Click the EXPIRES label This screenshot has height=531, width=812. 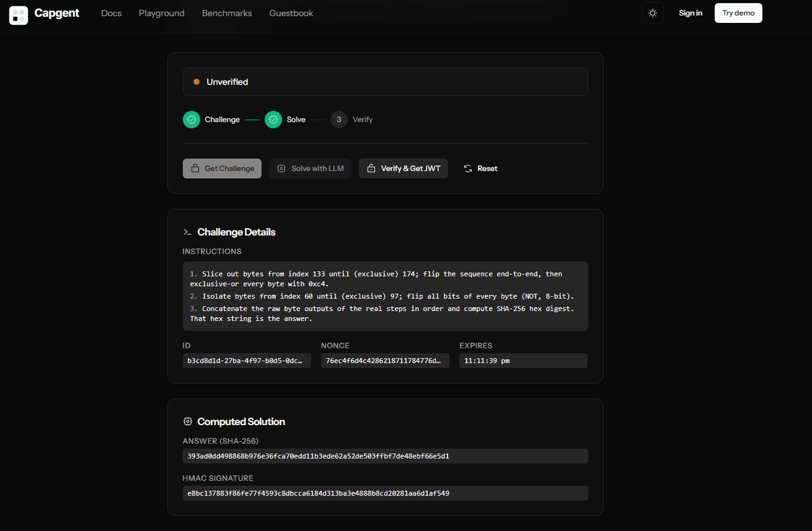(476, 346)
